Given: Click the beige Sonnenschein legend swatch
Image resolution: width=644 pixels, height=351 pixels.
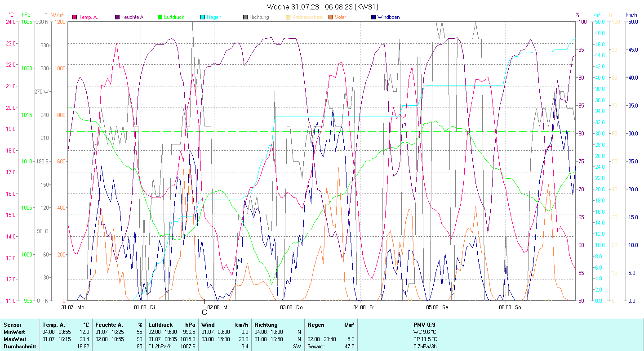Looking at the screenshot, I should tap(288, 17).
